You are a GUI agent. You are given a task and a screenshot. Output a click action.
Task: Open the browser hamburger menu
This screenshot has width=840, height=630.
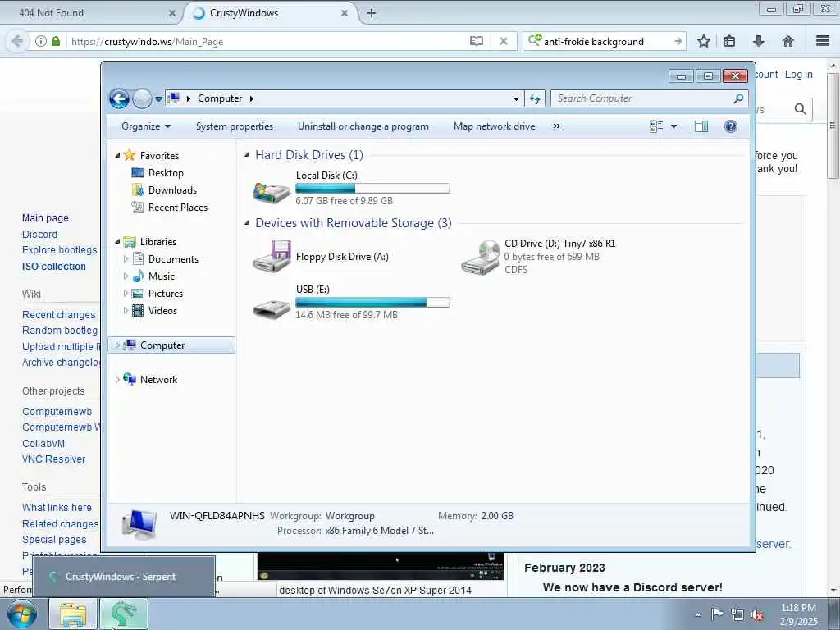[x=823, y=41]
